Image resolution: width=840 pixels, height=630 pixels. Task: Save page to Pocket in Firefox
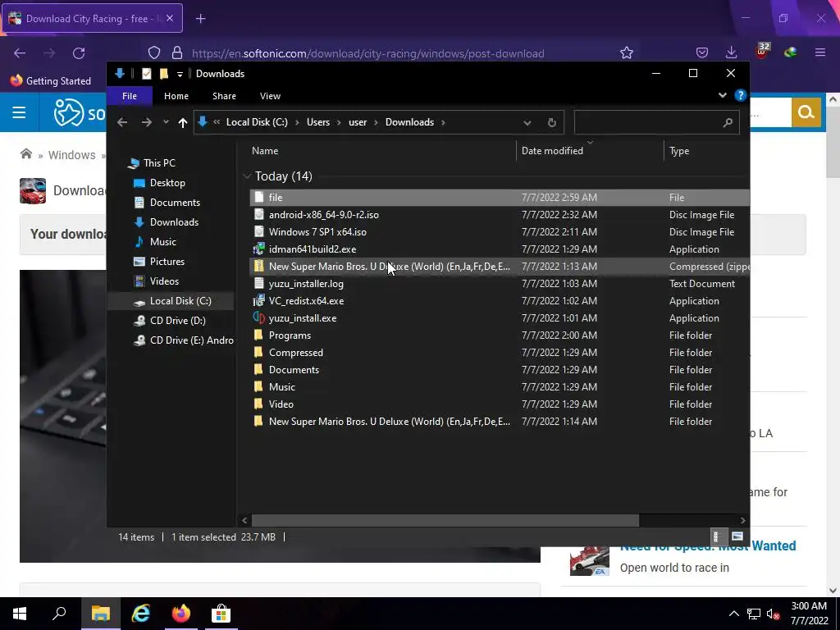[x=702, y=52]
